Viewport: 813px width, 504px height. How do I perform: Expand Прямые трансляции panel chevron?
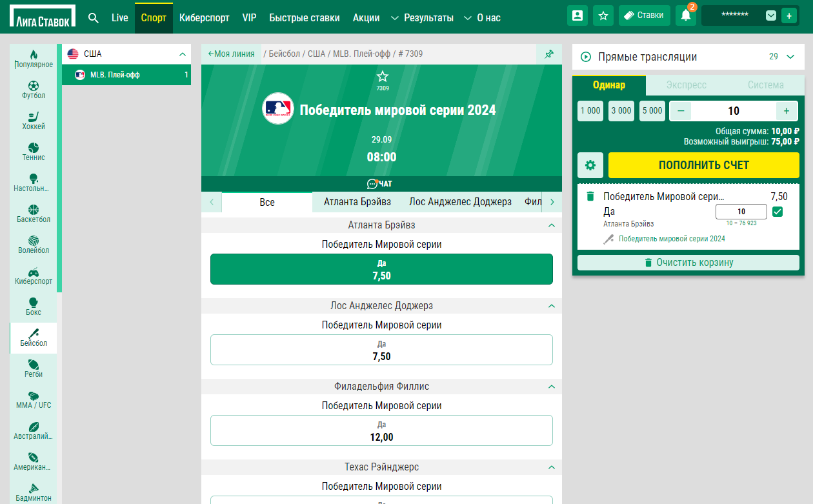[791, 57]
